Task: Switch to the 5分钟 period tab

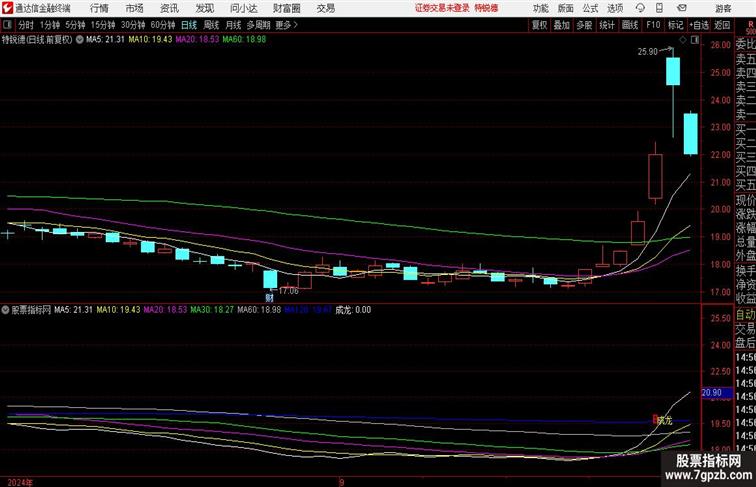Action: pyautogui.click(x=75, y=25)
